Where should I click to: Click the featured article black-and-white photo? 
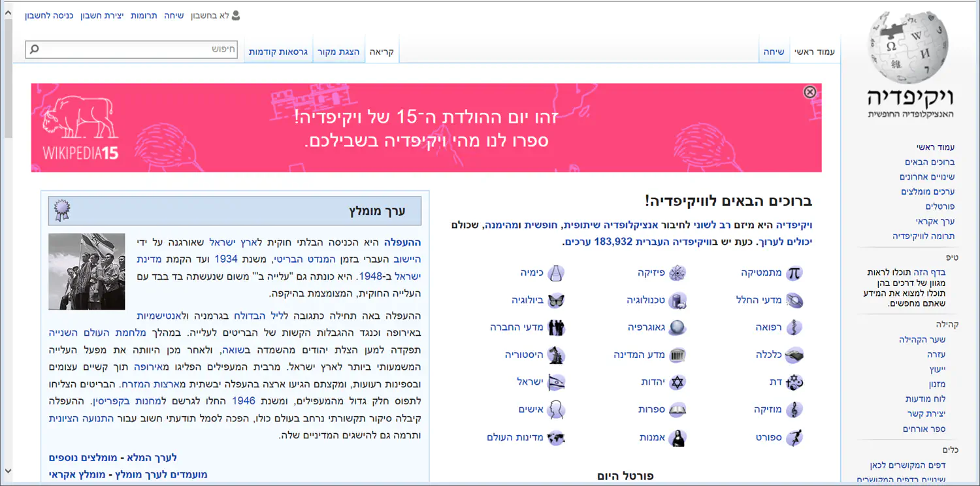pyautogui.click(x=86, y=271)
